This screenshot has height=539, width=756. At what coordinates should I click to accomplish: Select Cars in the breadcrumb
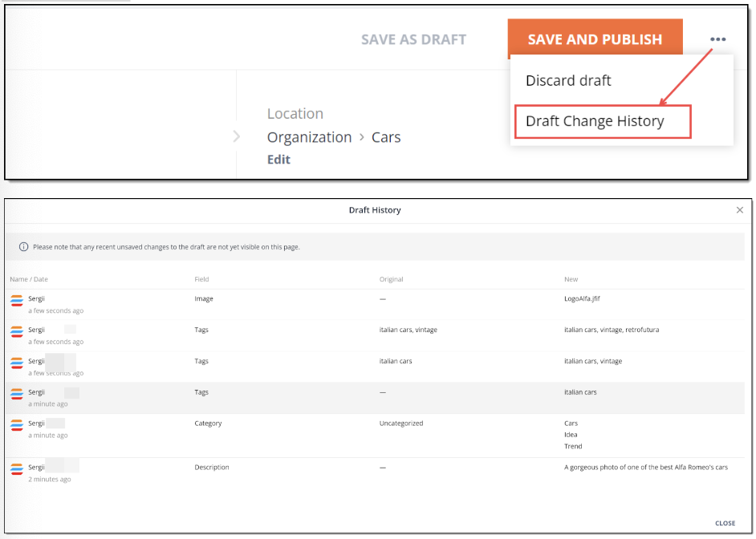tap(386, 136)
